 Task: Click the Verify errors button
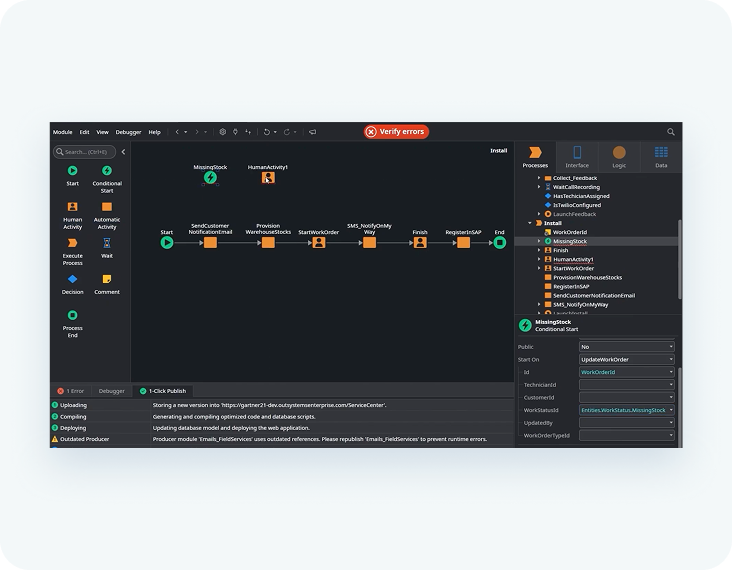click(x=396, y=132)
